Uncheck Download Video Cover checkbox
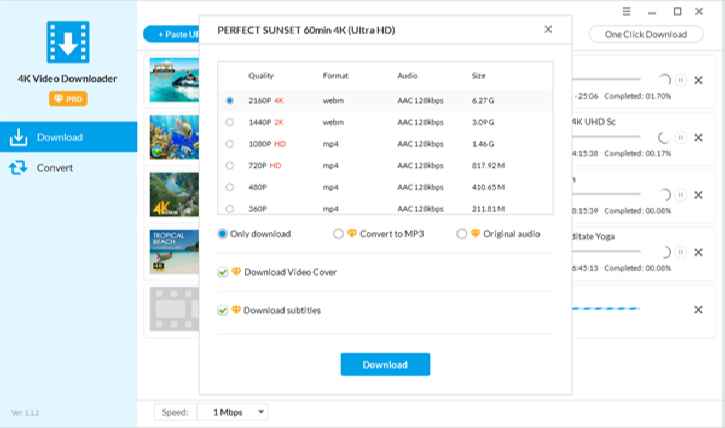Viewport: 725px width, 428px height. click(x=223, y=272)
